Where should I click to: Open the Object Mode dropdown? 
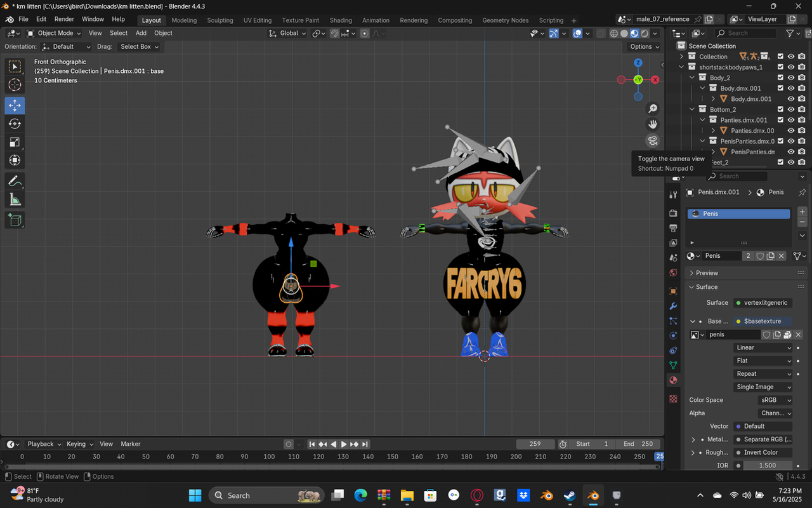[54, 33]
